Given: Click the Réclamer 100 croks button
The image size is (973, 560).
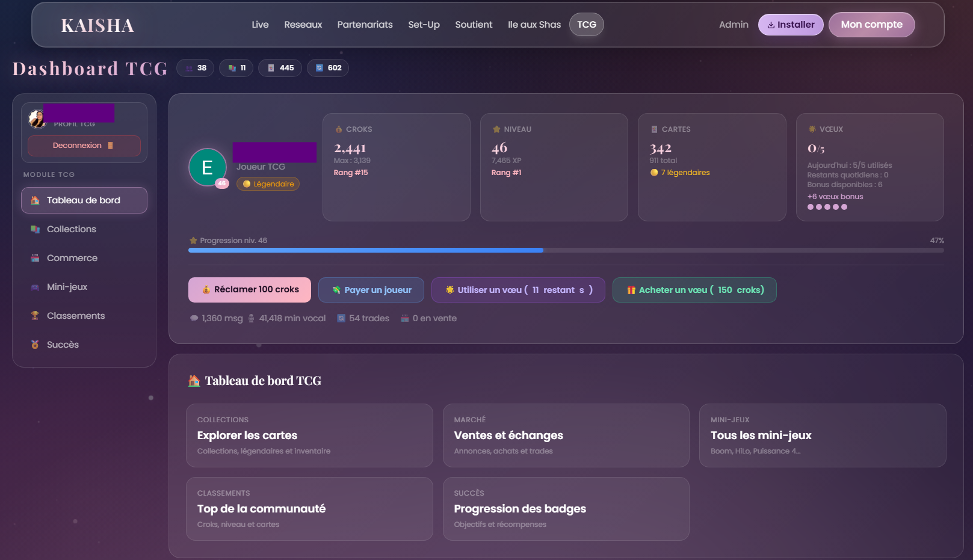Looking at the screenshot, I should pos(250,290).
